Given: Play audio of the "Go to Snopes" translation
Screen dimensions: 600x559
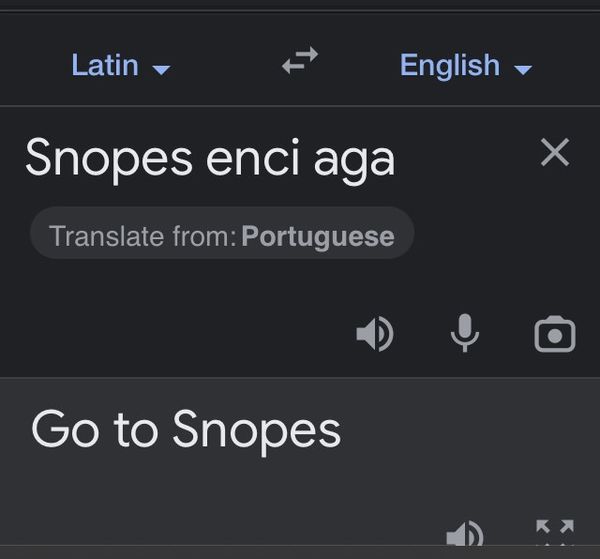Looking at the screenshot, I should click(465, 533).
